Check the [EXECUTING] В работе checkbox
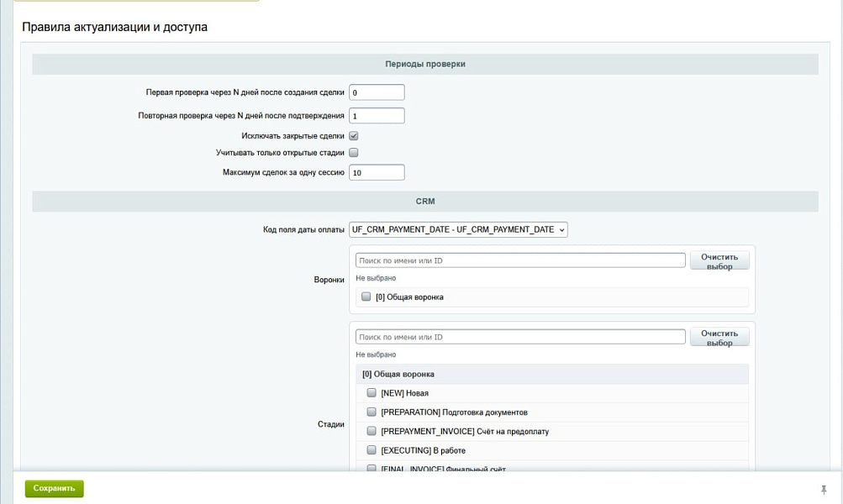This screenshot has width=843, height=504. [371, 450]
